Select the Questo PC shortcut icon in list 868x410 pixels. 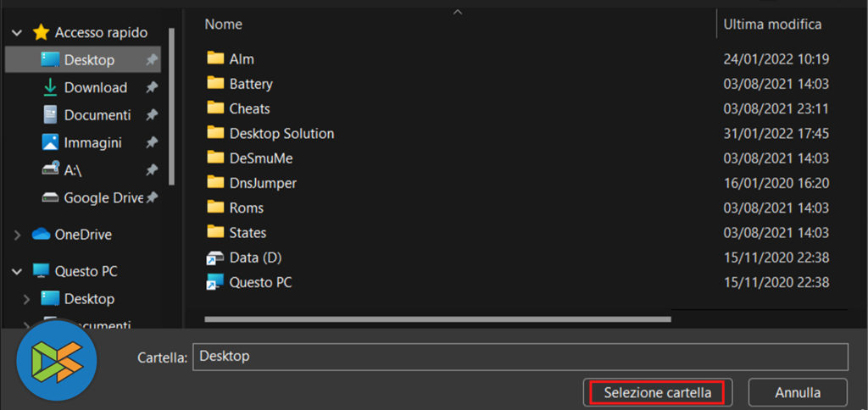tap(214, 282)
